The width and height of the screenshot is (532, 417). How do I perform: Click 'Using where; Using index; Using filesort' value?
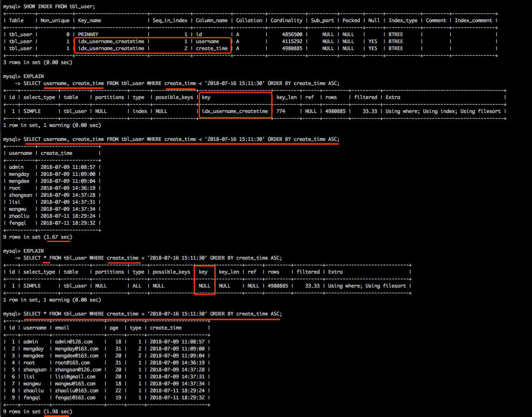point(443,111)
